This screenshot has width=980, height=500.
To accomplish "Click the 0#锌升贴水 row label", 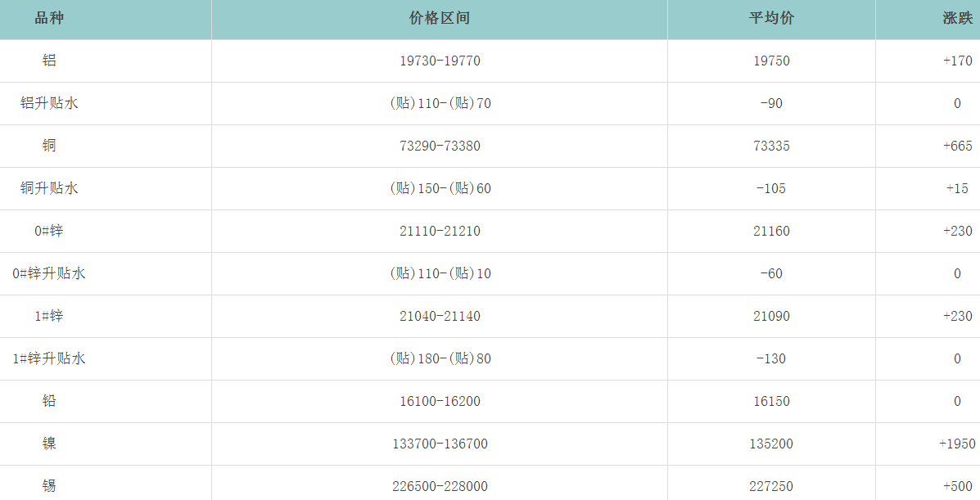I will click(x=49, y=274).
